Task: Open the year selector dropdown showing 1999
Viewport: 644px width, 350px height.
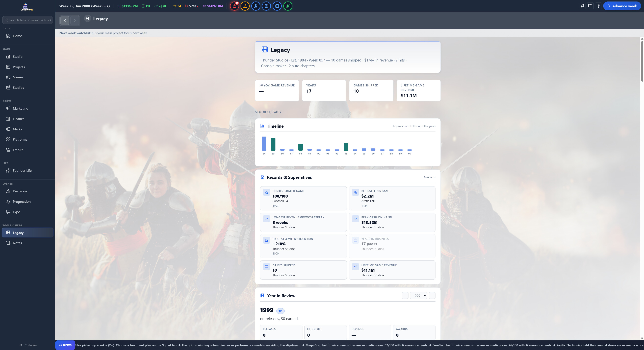Action: (x=419, y=296)
